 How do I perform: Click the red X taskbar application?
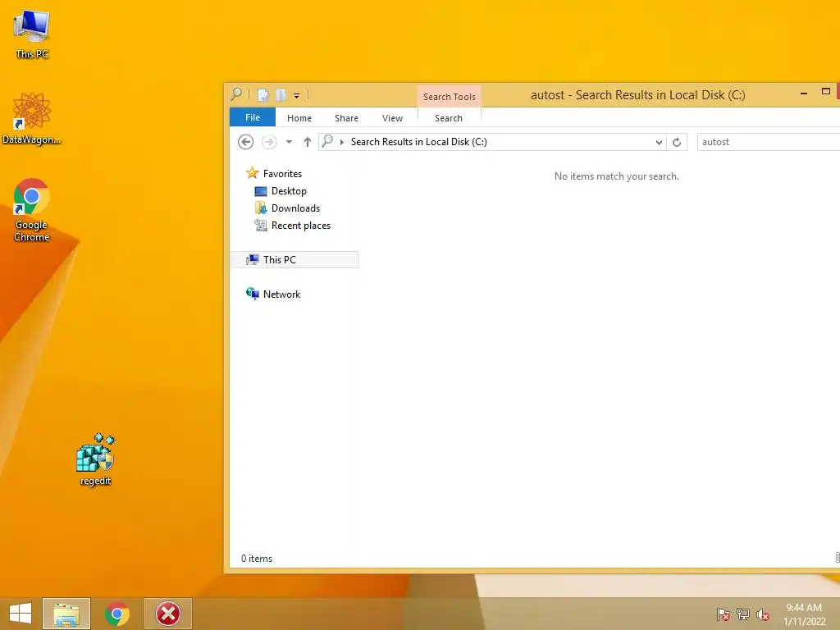pyautogui.click(x=168, y=614)
